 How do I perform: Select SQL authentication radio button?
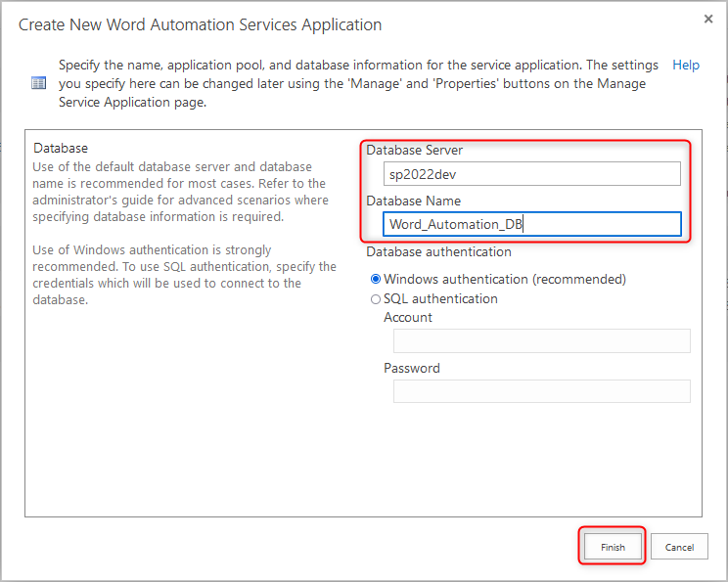coord(376,299)
